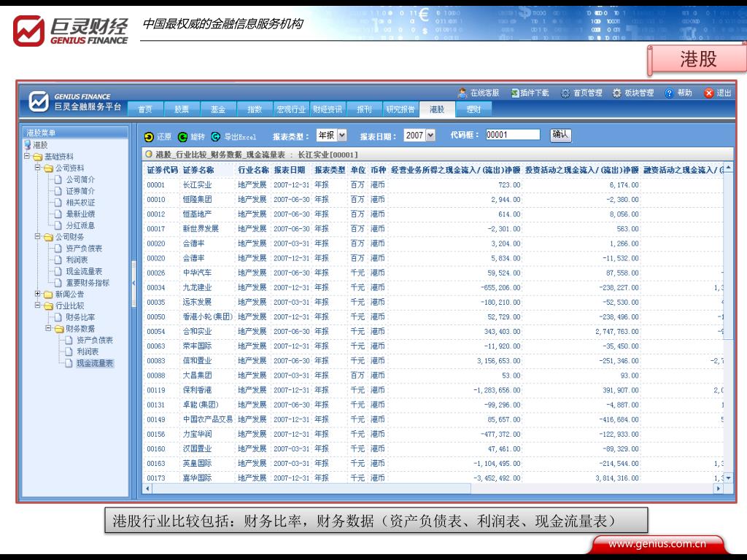
Task: Collapse the 财务数据 tree node
Action: coord(48,327)
